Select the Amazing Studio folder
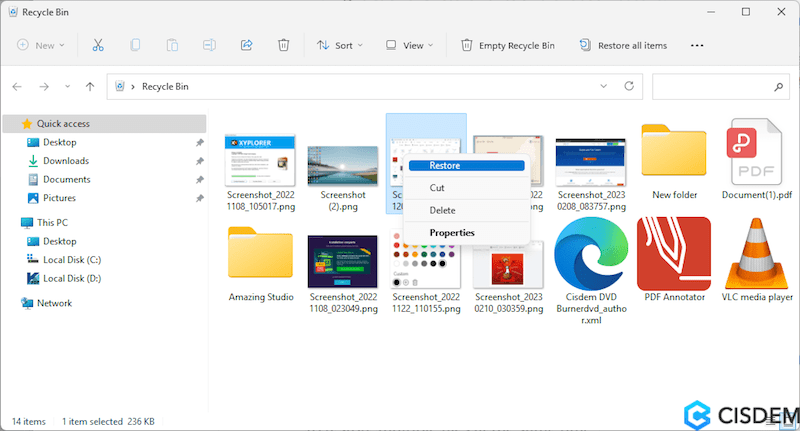This screenshot has width=800, height=431. coord(260,252)
